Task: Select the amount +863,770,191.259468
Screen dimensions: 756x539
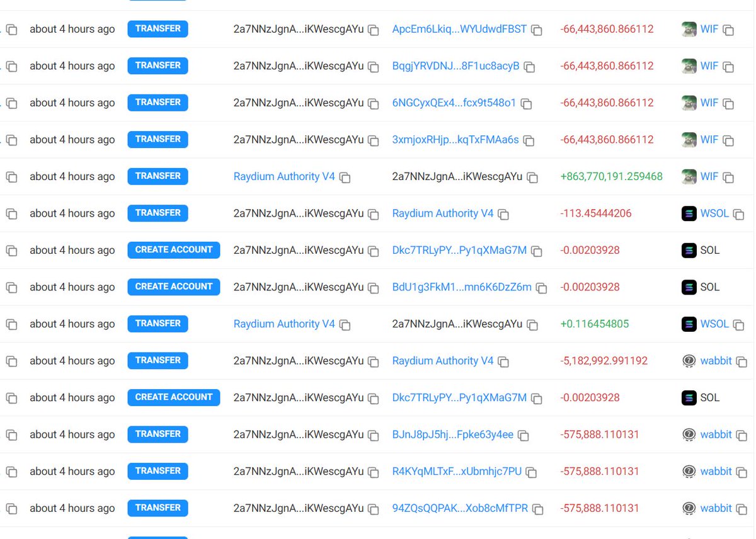Action: [611, 176]
